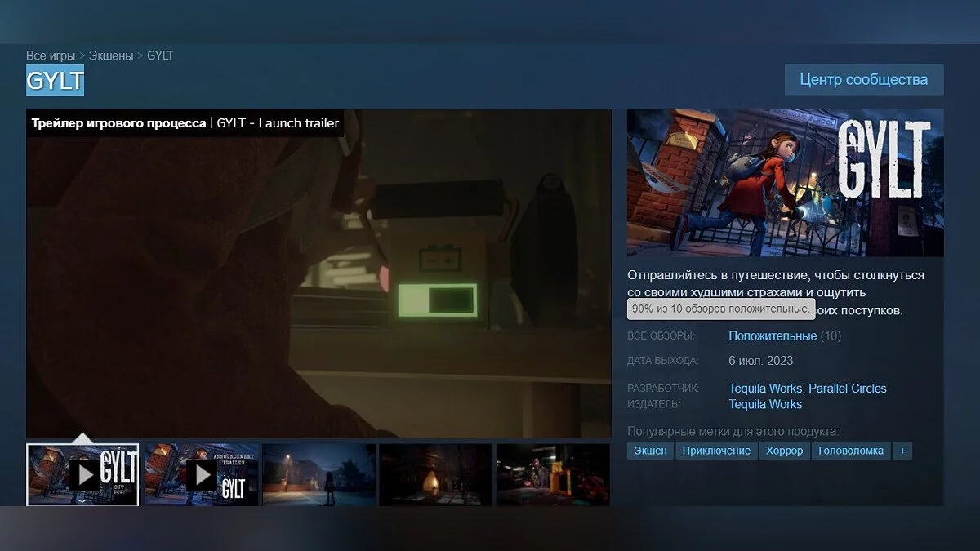Open the 'Все игры' breadcrumb link
980x551 pixels.
(x=51, y=56)
